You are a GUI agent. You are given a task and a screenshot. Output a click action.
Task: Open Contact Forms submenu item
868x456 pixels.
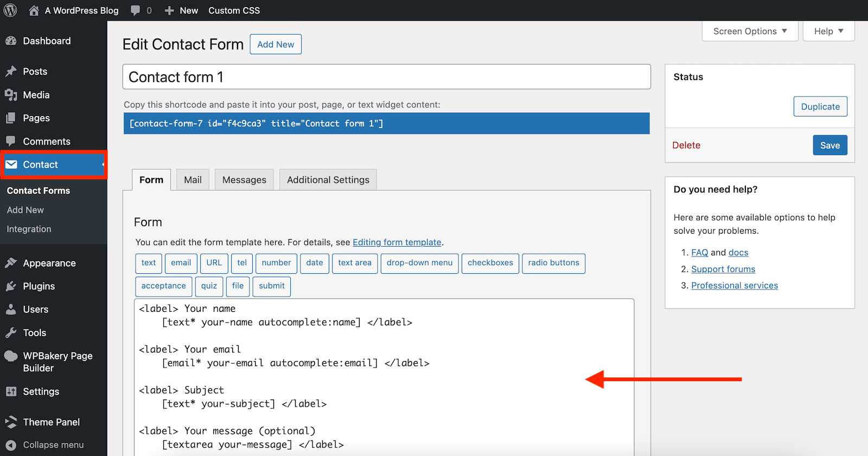tap(39, 190)
